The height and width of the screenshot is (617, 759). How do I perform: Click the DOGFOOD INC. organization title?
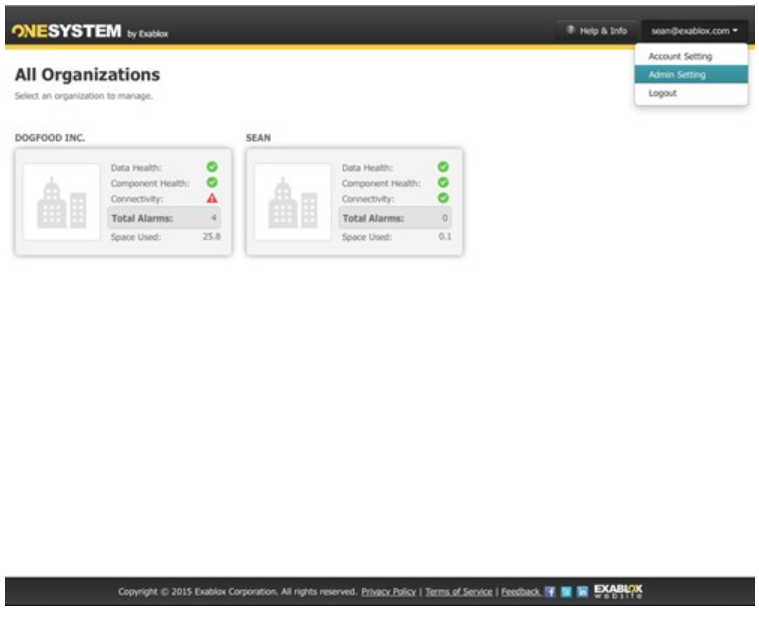(50, 138)
